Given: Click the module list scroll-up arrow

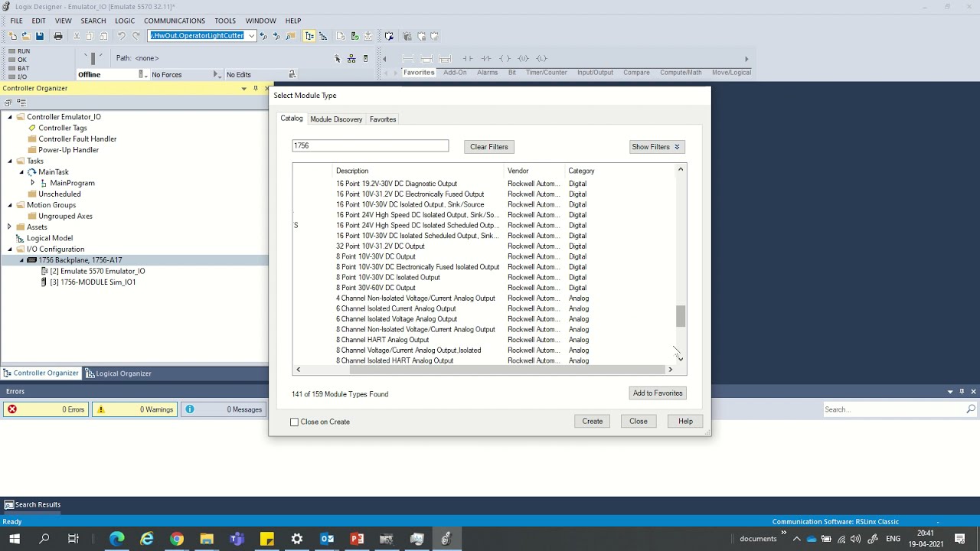Looking at the screenshot, I should click(x=681, y=169).
